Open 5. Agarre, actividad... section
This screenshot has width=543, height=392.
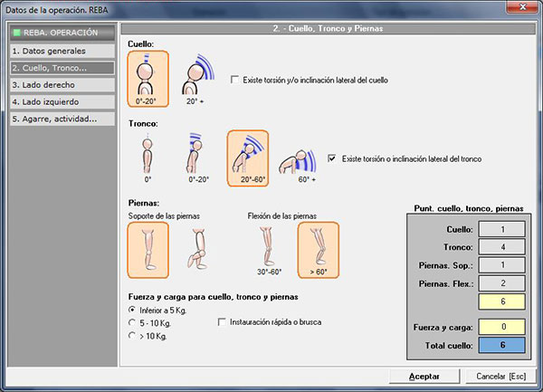[x=62, y=119]
